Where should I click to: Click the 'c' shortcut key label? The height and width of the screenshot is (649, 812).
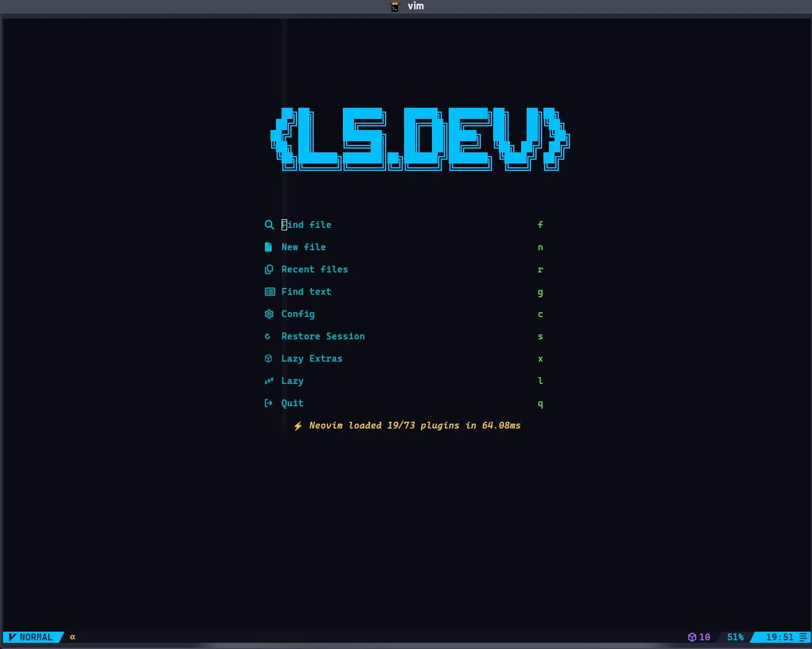[540, 314]
